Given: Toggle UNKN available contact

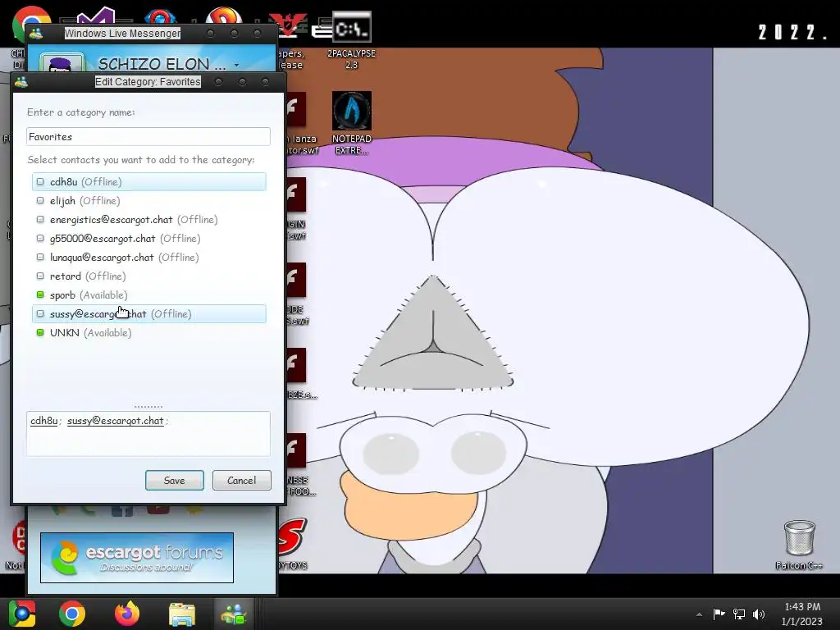Looking at the screenshot, I should click(x=149, y=333).
